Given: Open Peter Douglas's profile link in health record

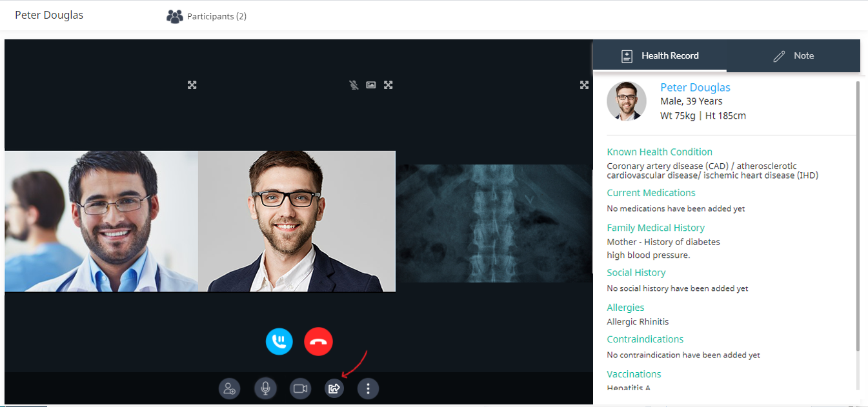Looking at the screenshot, I should [x=695, y=87].
